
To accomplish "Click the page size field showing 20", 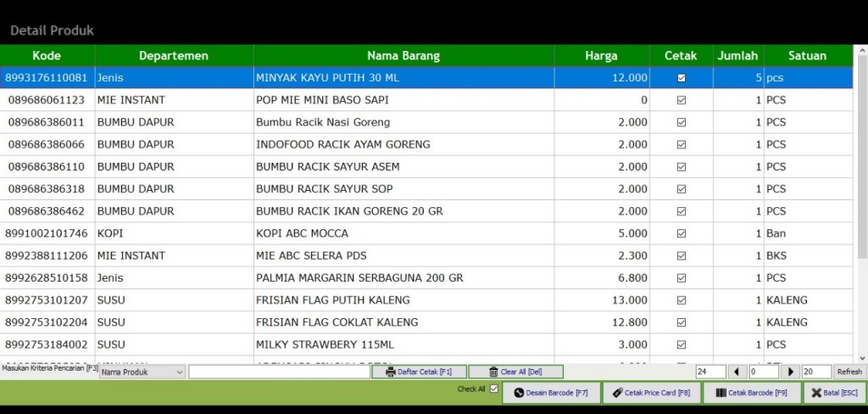I will point(816,372).
